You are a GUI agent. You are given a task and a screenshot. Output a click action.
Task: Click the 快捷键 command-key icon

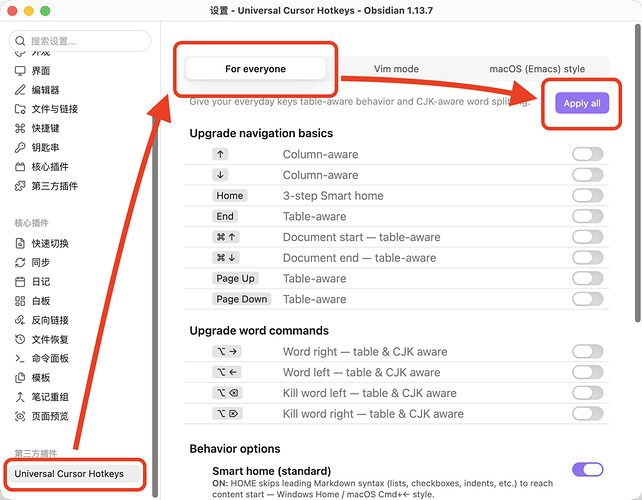click(20, 128)
